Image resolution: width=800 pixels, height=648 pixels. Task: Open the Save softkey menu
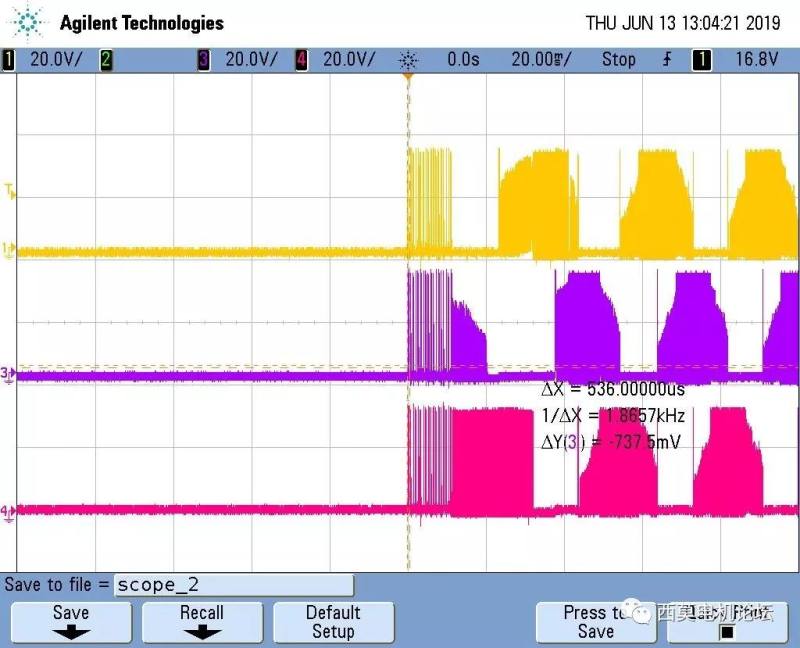coord(70,622)
